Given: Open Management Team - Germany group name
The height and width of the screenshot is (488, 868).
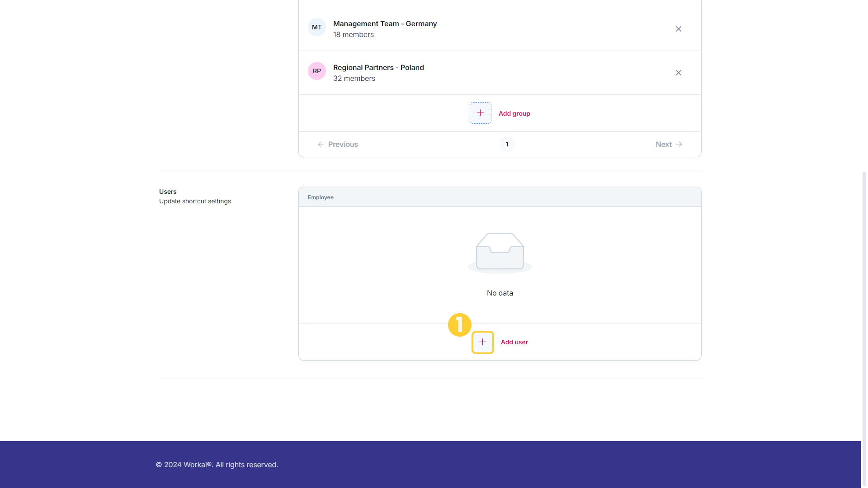Looking at the screenshot, I should point(385,23).
